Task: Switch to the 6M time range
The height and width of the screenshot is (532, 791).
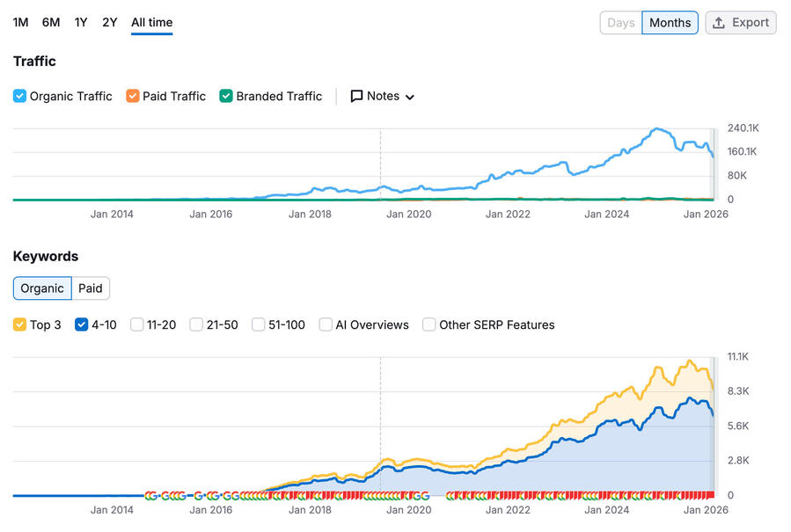Action: (51, 23)
